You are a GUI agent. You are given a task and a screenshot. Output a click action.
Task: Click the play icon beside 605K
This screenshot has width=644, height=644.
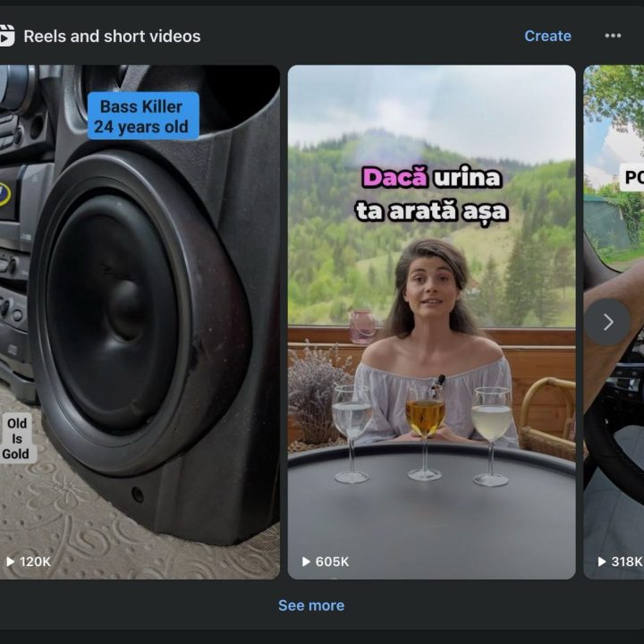pos(306,562)
